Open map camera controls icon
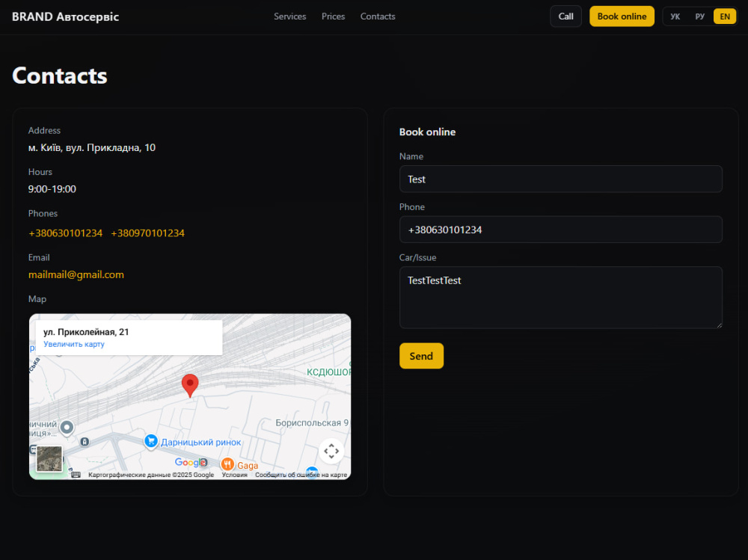 click(331, 451)
